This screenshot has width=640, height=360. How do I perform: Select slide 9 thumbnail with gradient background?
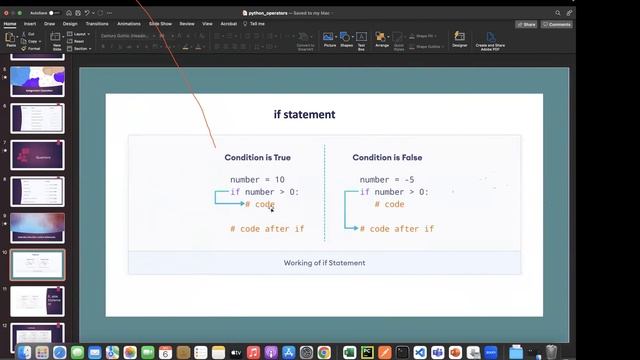37,228
